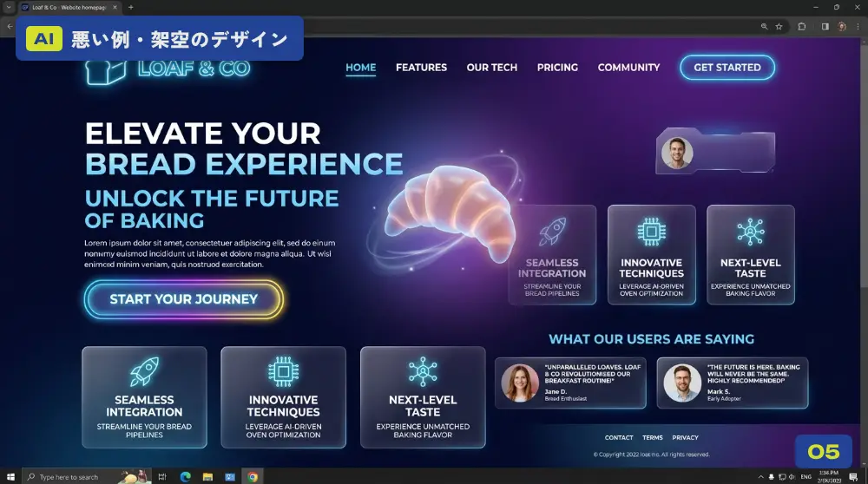This screenshot has width=868, height=484.
Task: Click the ELEVATE YOUR BREAD EXPERIENCE headline
Action: (244, 149)
